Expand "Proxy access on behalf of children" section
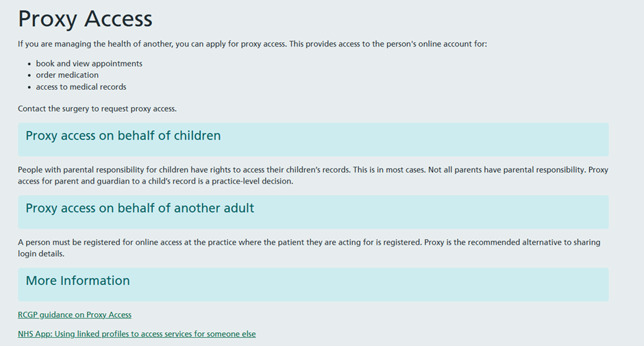This screenshot has width=644, height=346. 123,136
